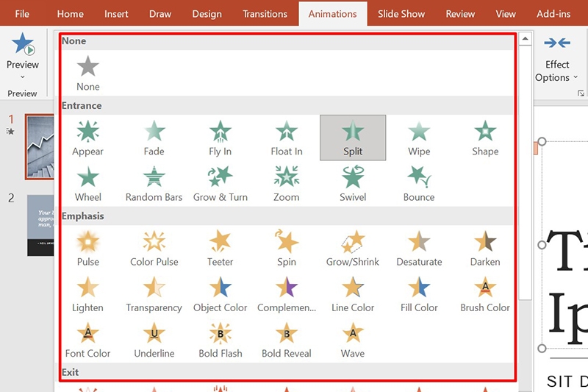588x392 pixels.
Task: Select the Darken emphasis effect
Action: coord(485,249)
